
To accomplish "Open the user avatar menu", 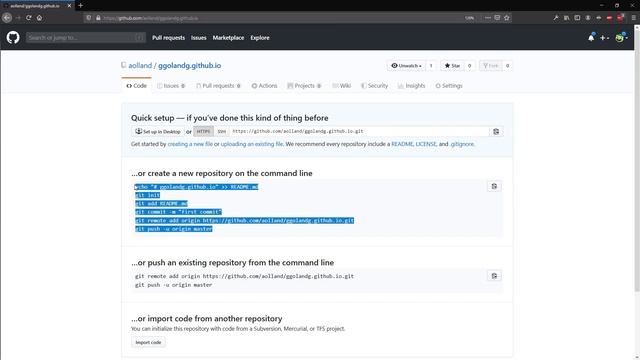I will tap(621, 38).
